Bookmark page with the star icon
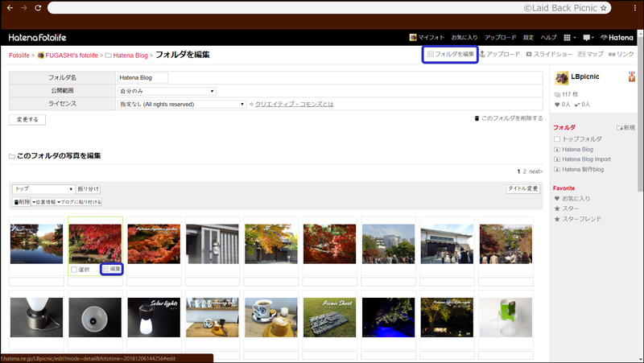644x363 pixels. point(603,8)
